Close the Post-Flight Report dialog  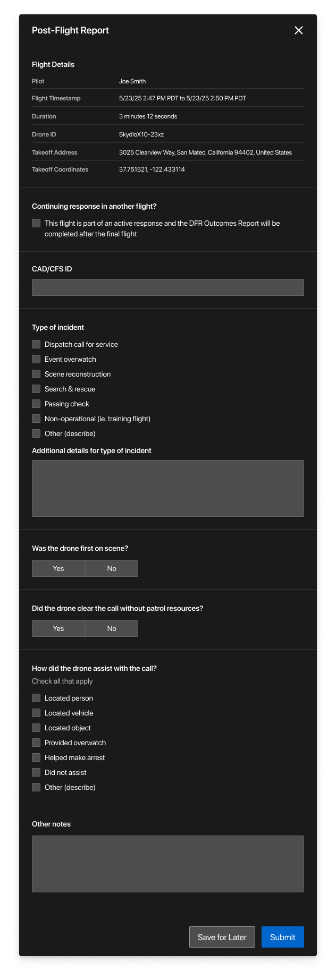click(x=298, y=30)
